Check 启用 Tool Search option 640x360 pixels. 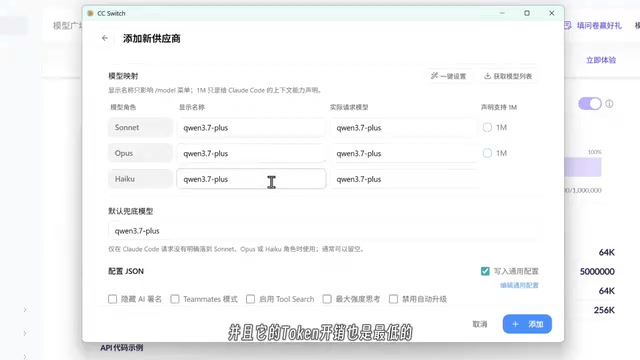[x=251, y=299]
